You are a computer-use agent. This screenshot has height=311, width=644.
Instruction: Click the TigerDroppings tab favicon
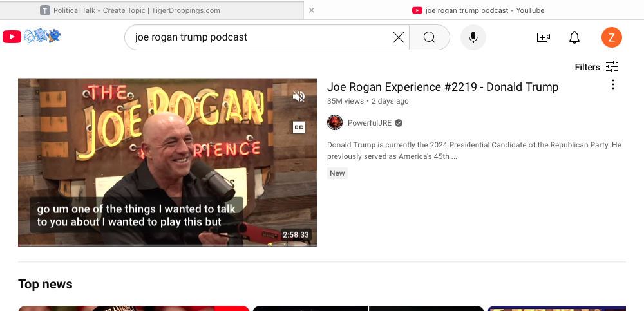[45, 10]
